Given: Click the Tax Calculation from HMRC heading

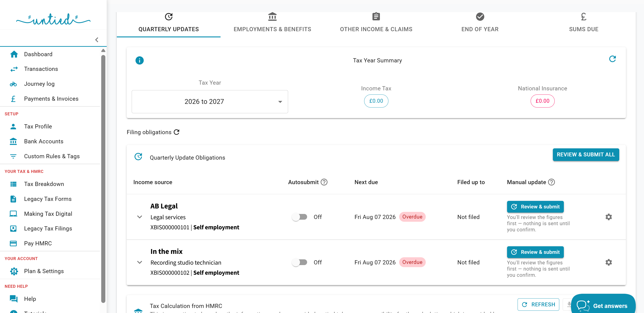Looking at the screenshot, I should point(186,306).
